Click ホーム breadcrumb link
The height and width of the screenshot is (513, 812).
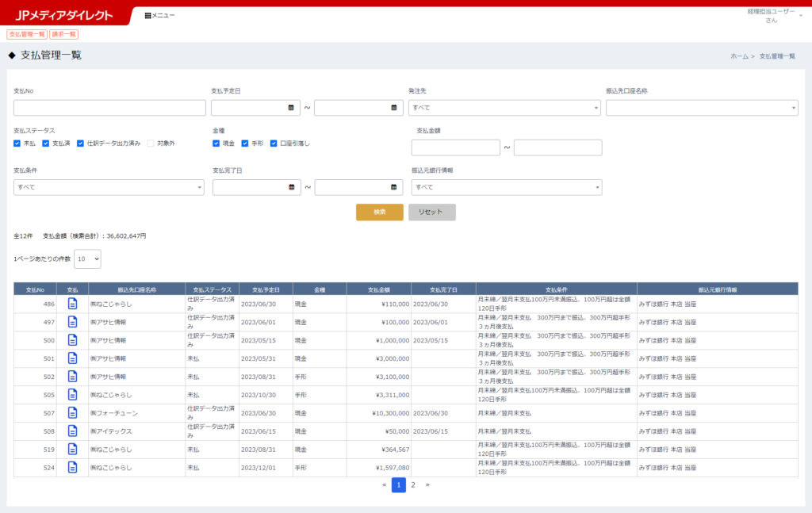tap(739, 56)
